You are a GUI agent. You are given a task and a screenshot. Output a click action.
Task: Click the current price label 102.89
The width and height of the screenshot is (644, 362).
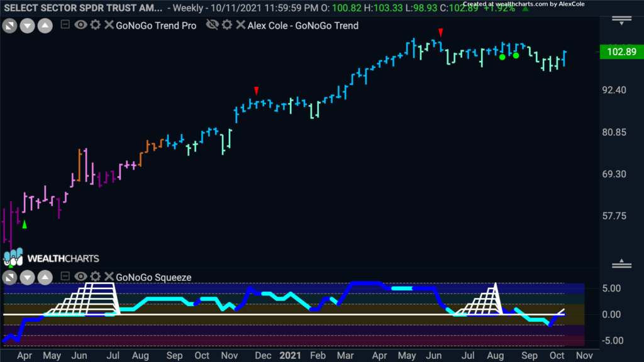point(621,52)
